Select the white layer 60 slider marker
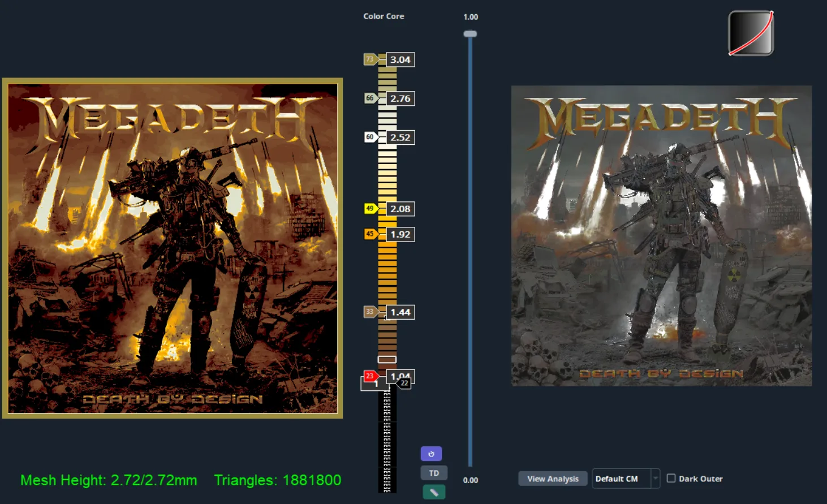 (x=370, y=137)
